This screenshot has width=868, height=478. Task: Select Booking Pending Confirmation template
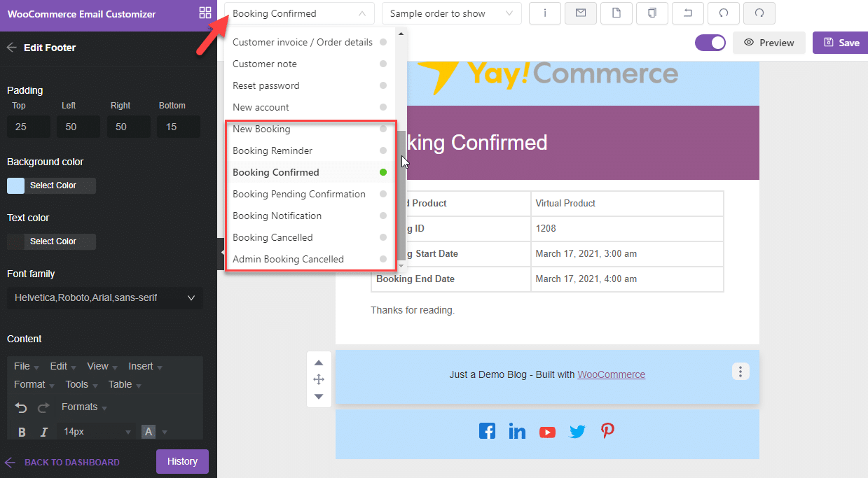click(309, 194)
